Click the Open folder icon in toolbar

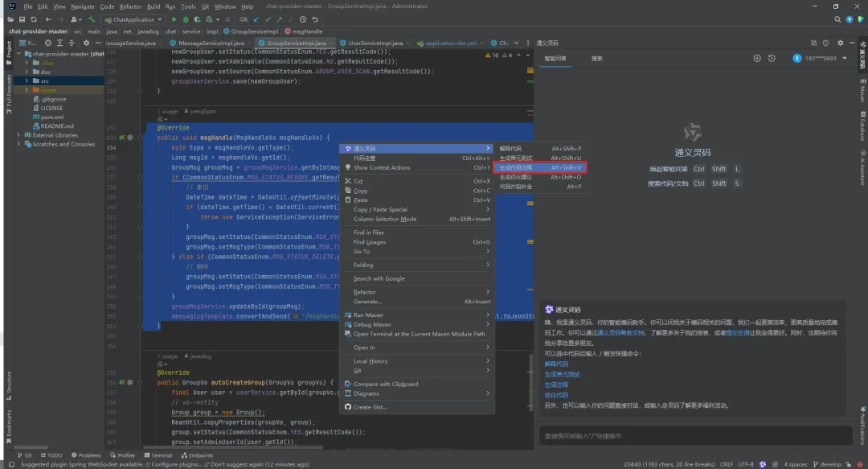(x=10, y=19)
